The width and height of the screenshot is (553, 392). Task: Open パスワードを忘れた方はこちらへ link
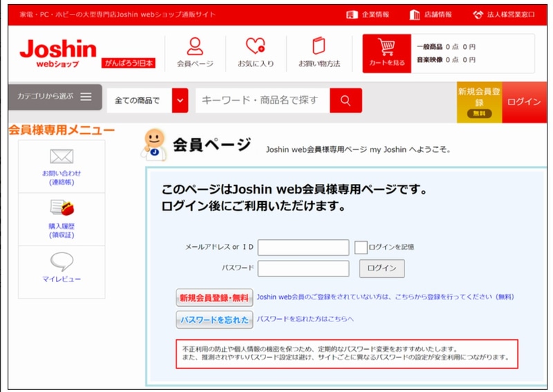(305, 319)
